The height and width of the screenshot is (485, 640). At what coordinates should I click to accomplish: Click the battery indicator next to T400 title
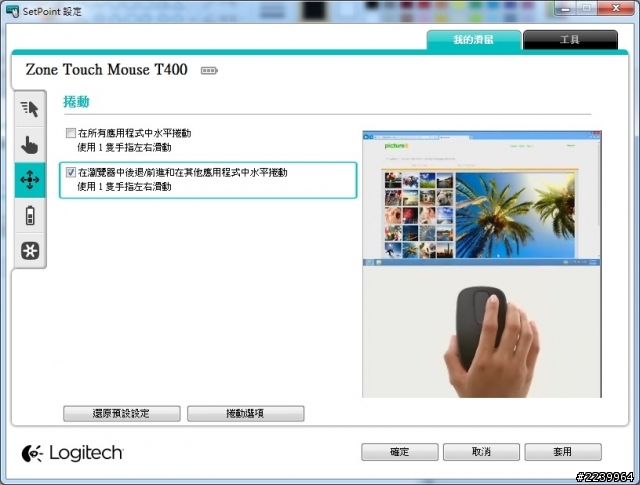(x=209, y=71)
